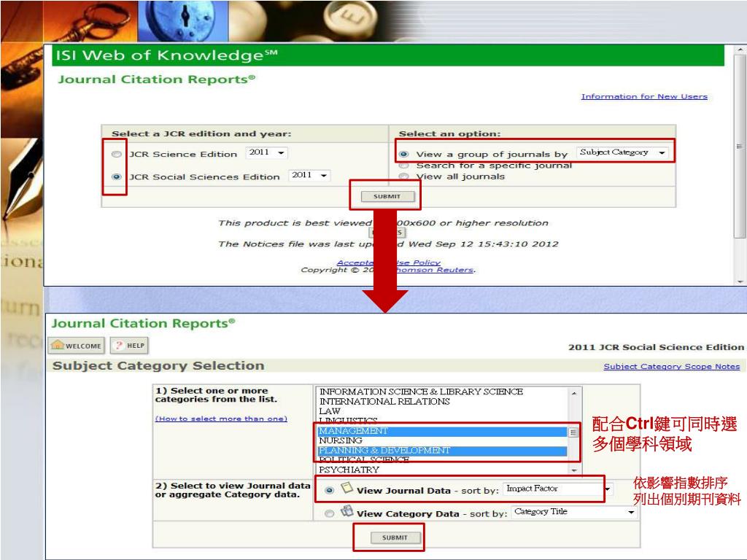
Task: Select INTERNATIONAL RELATIONS in the category list
Action: coord(384,402)
